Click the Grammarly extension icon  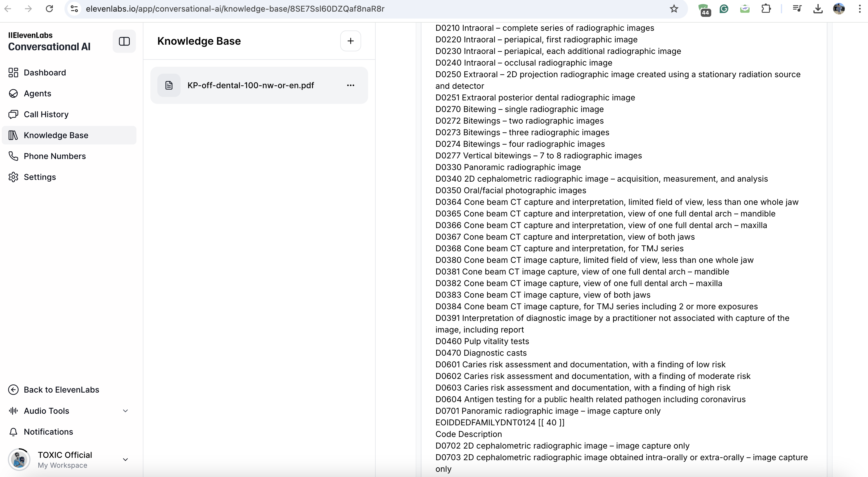[x=724, y=9]
